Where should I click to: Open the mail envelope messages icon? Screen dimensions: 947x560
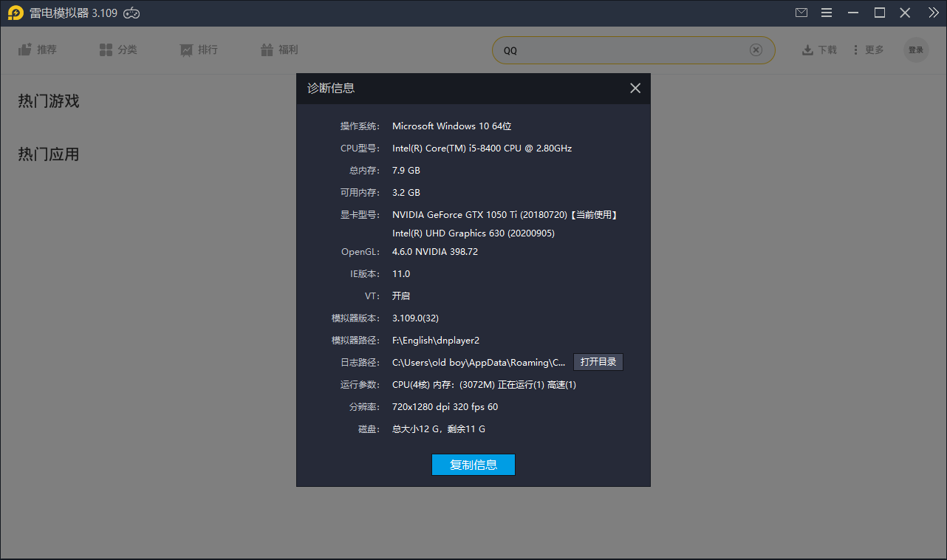[x=801, y=13]
